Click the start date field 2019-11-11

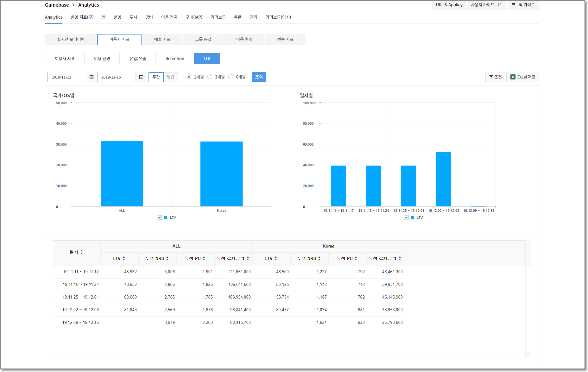pyautogui.click(x=67, y=77)
